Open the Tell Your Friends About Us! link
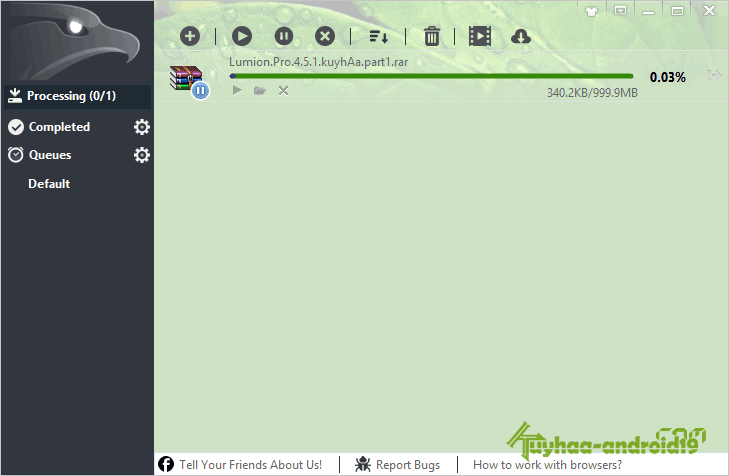Image resolution: width=729 pixels, height=476 pixels. pos(251,465)
